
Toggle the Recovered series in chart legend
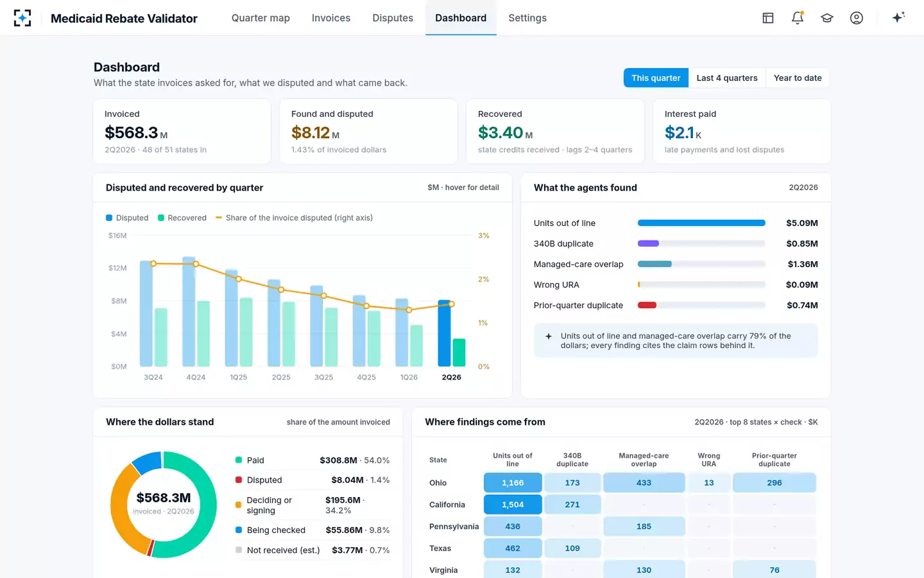[182, 218]
